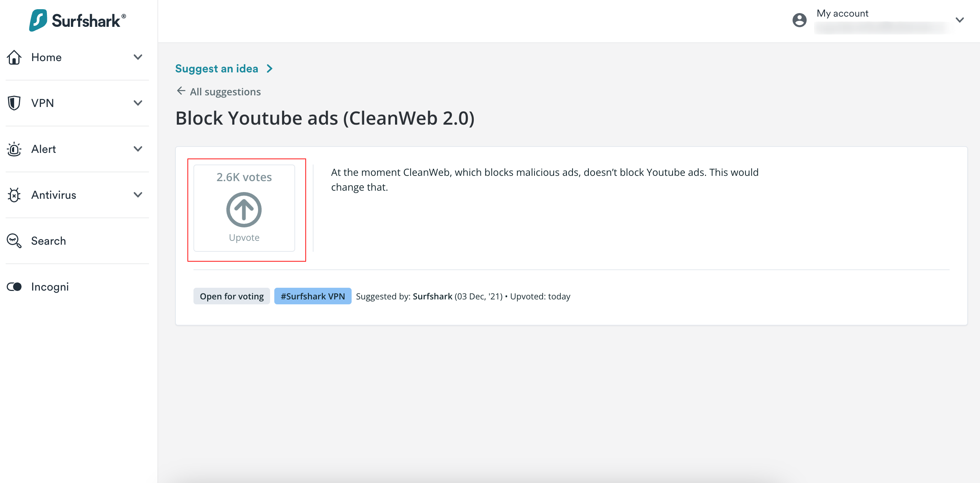Click the Upvote label

pyautogui.click(x=244, y=238)
